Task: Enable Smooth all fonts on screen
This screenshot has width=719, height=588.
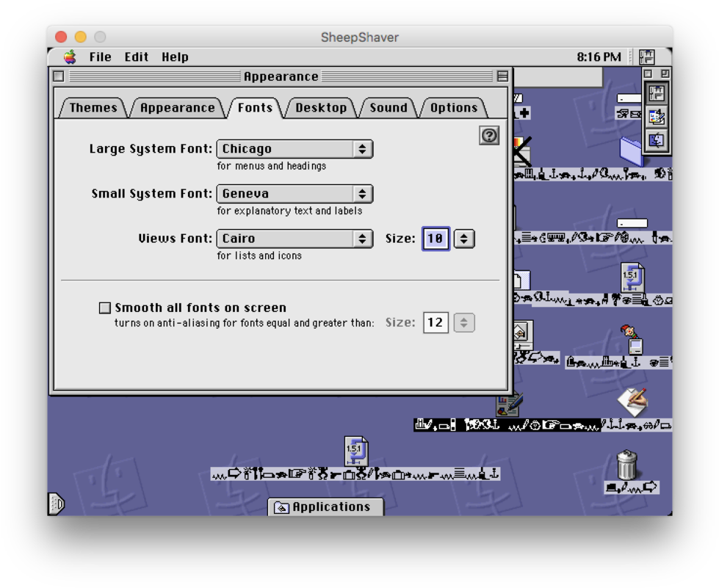Action: coord(105,308)
